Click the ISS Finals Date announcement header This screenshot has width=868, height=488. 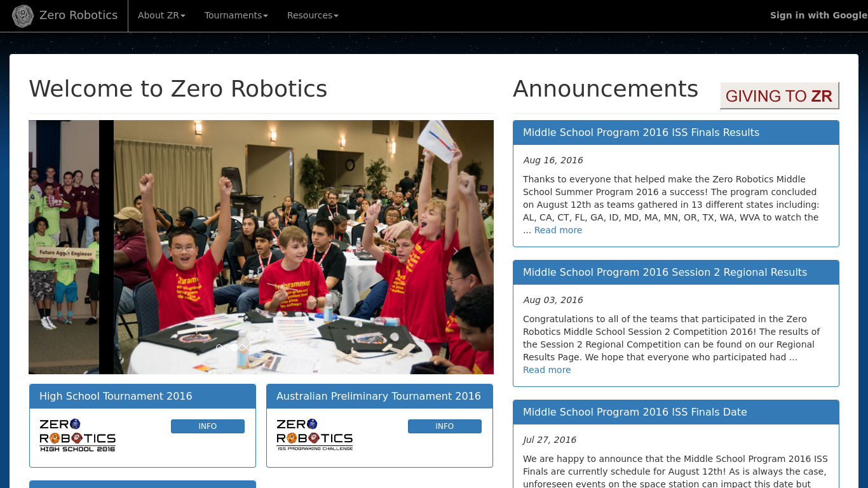click(635, 412)
